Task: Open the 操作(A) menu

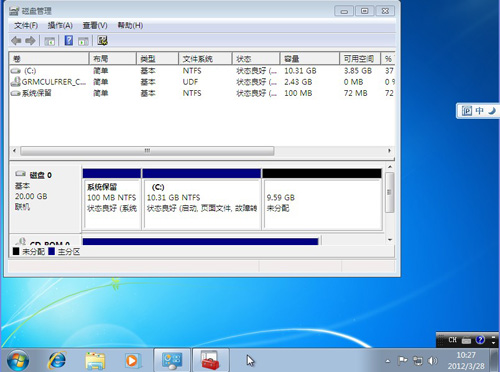Action: point(60,25)
